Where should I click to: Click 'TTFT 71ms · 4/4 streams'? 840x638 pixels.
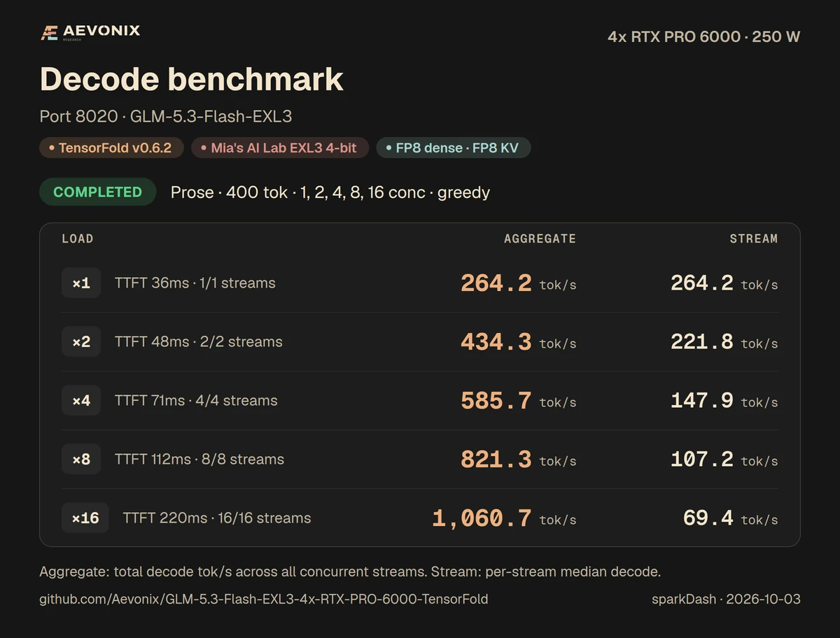tap(196, 401)
